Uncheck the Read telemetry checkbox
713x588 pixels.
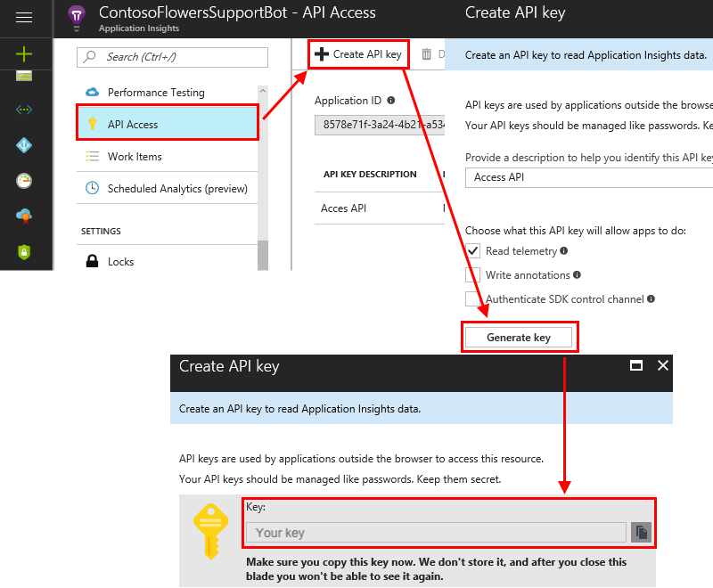[x=473, y=251]
